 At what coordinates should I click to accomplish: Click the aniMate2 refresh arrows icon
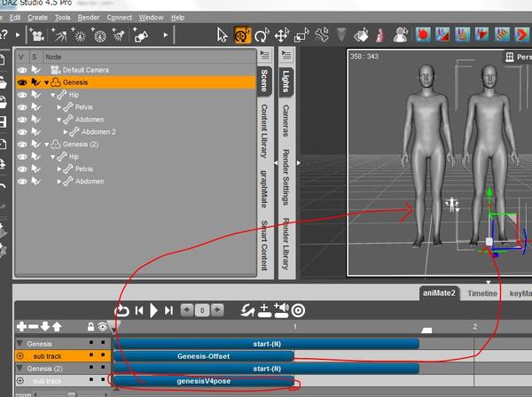point(247,310)
